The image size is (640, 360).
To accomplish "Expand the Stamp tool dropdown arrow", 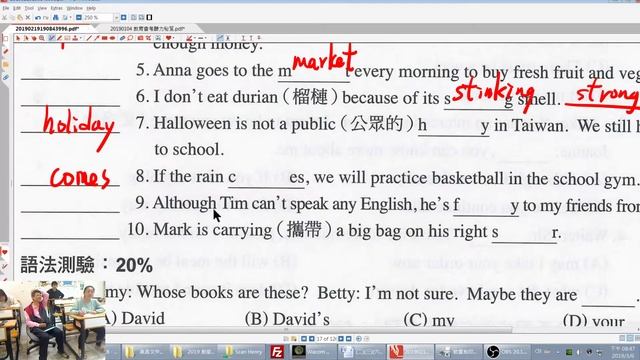I will coord(81,38).
